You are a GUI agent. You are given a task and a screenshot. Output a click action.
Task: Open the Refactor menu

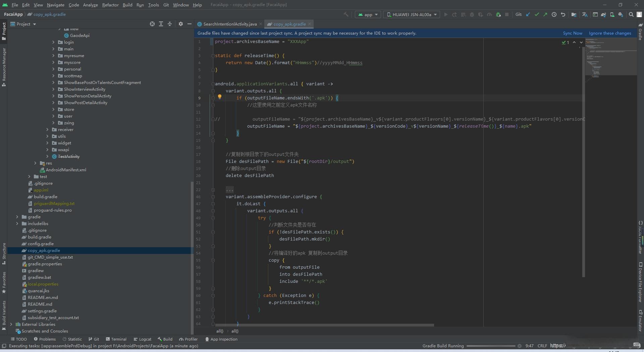coord(110,5)
